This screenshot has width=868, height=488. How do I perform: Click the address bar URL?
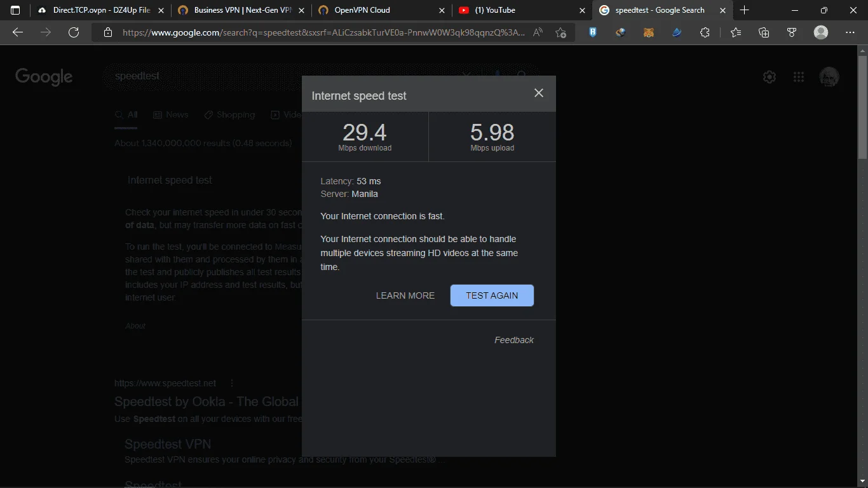323,32
